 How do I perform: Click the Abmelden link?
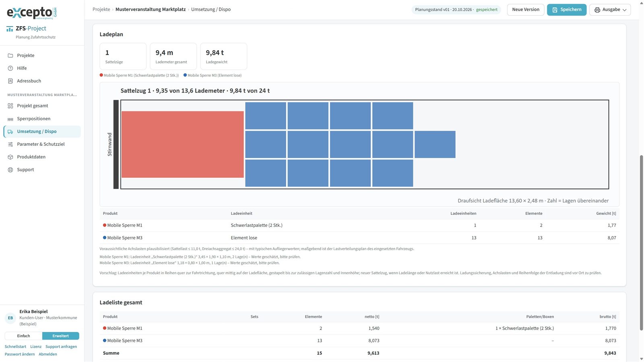coord(48,354)
